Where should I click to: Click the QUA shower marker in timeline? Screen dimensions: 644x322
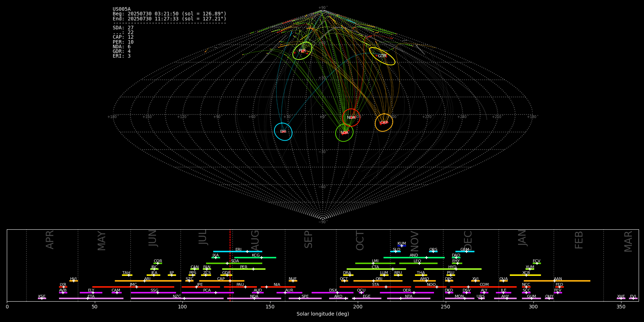click(x=503, y=281)
